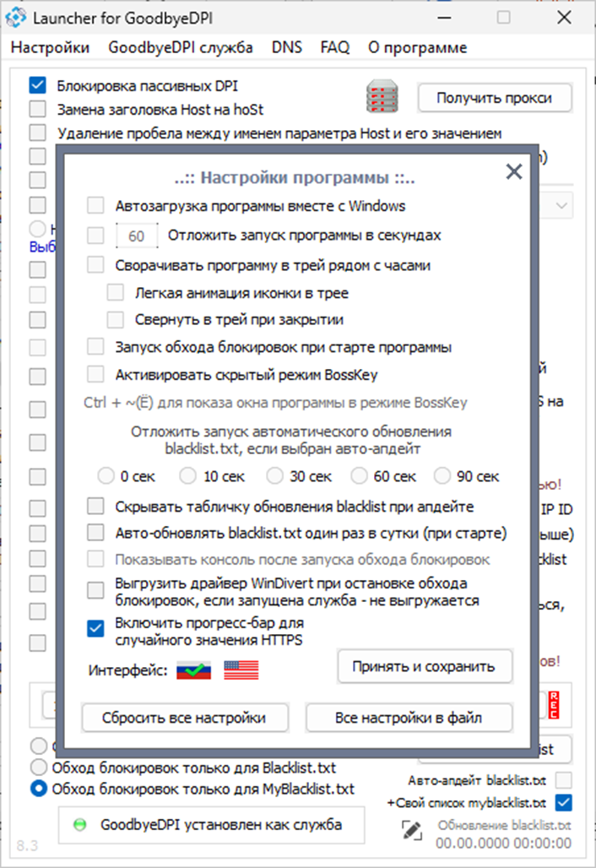The width and height of the screenshot is (596, 868).
Task: Click Ctrl + ~(Ё) BossKey hint text
Action: pyautogui.click(x=275, y=403)
